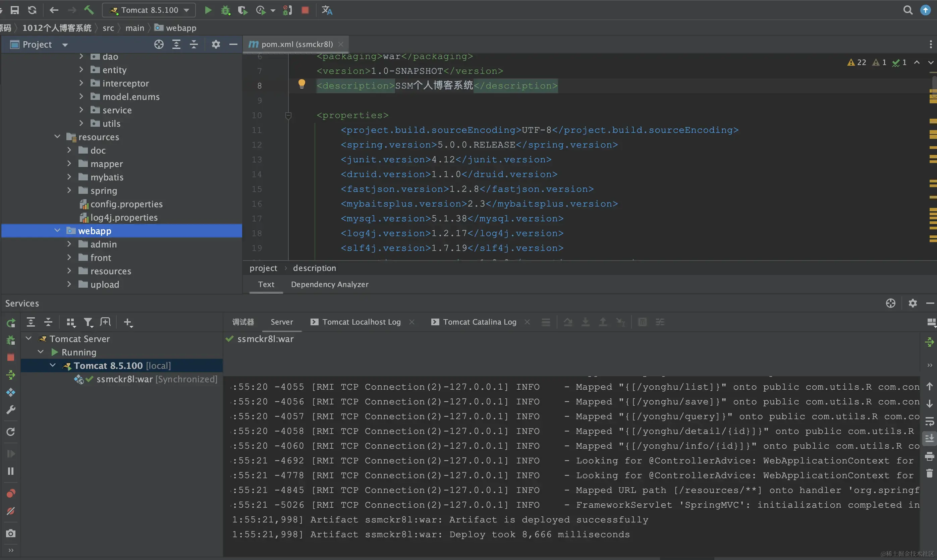Select config.properties file in project tree

tap(126, 204)
